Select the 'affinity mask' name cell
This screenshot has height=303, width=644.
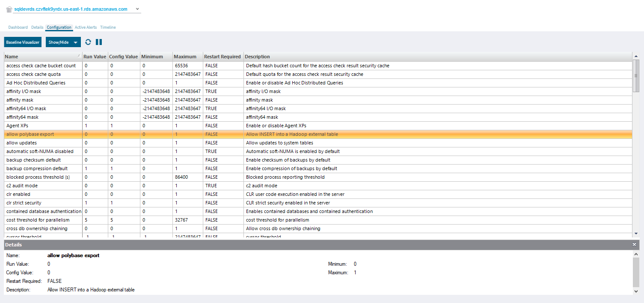click(x=43, y=100)
